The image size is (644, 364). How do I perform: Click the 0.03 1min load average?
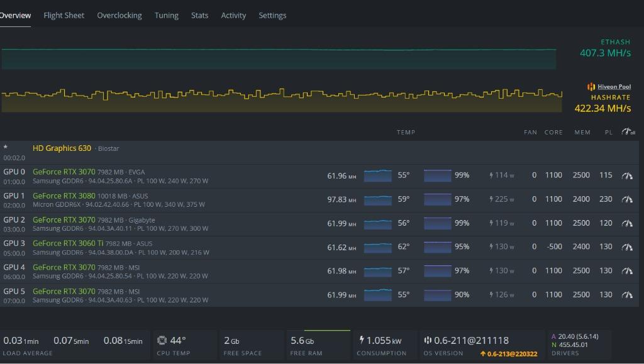coord(21,341)
